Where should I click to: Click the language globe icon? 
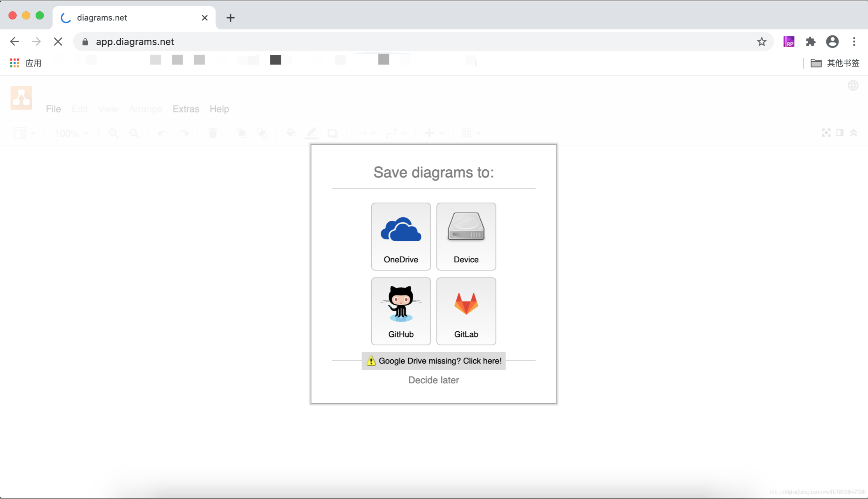(x=853, y=86)
